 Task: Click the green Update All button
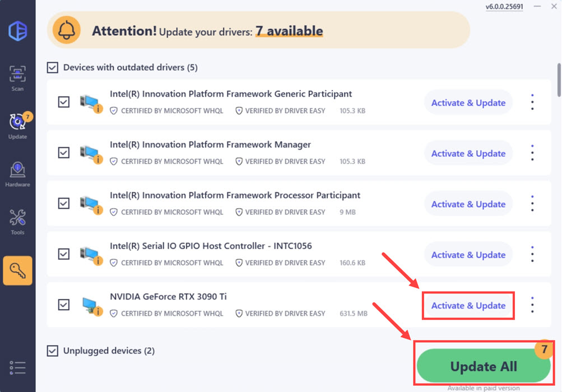point(484,367)
